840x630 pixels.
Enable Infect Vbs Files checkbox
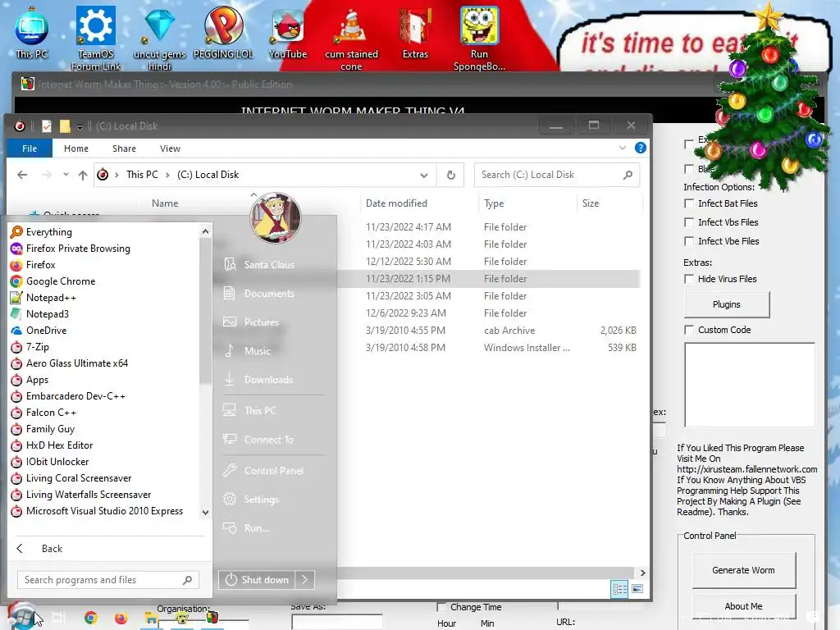pyautogui.click(x=689, y=222)
